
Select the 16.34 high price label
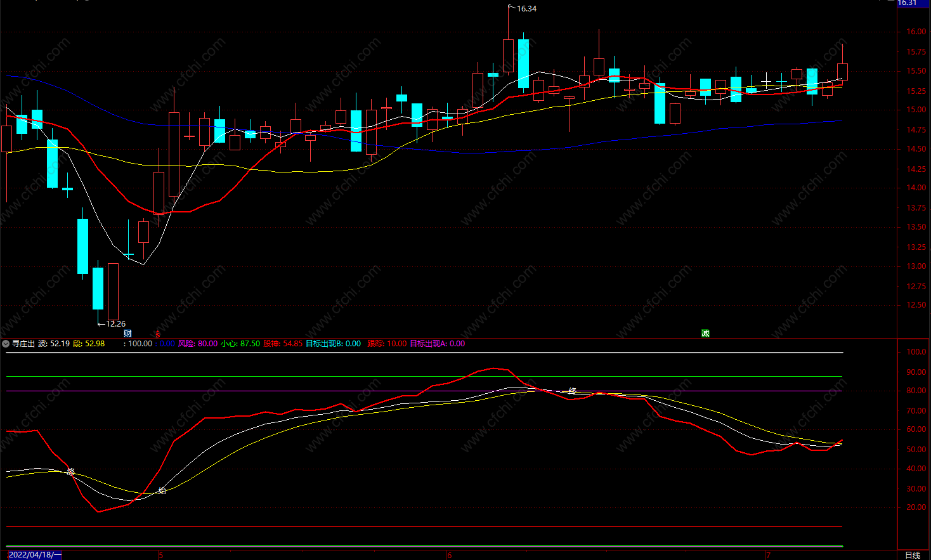tap(526, 9)
